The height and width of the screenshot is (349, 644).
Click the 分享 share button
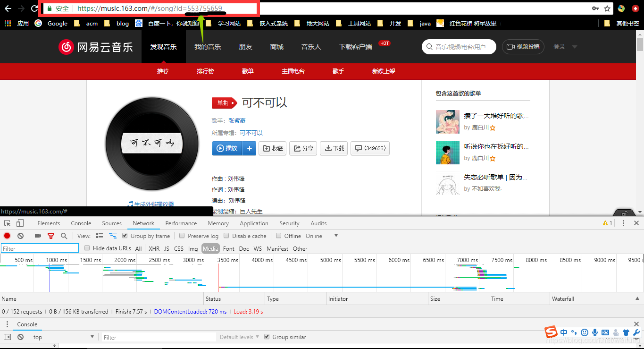click(x=303, y=148)
